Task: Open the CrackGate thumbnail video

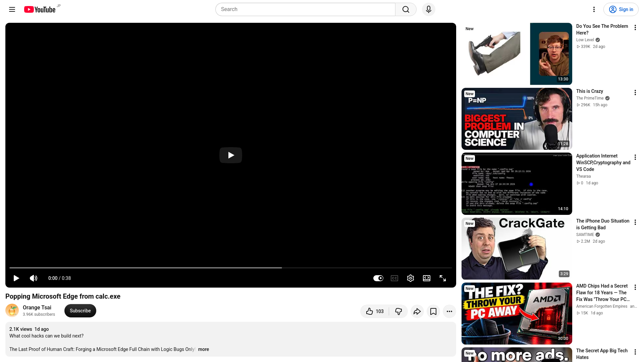Action: click(517, 248)
